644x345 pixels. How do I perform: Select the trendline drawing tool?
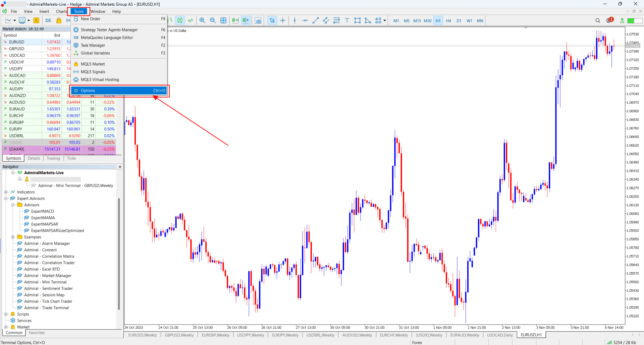point(315,20)
